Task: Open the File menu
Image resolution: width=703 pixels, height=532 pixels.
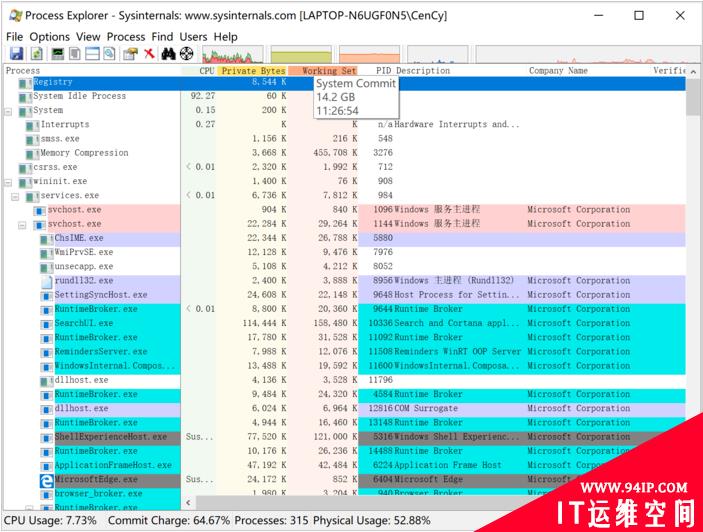Action: point(14,37)
